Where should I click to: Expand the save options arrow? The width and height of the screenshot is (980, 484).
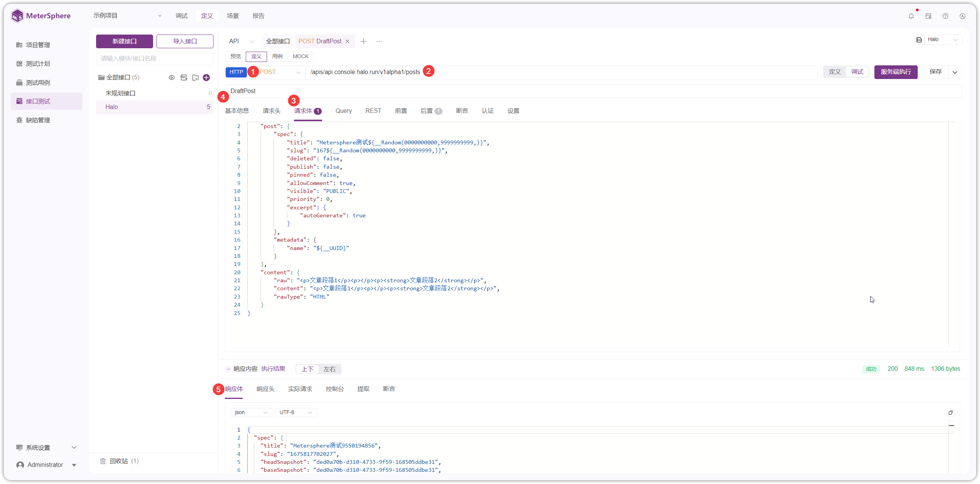click(x=955, y=72)
